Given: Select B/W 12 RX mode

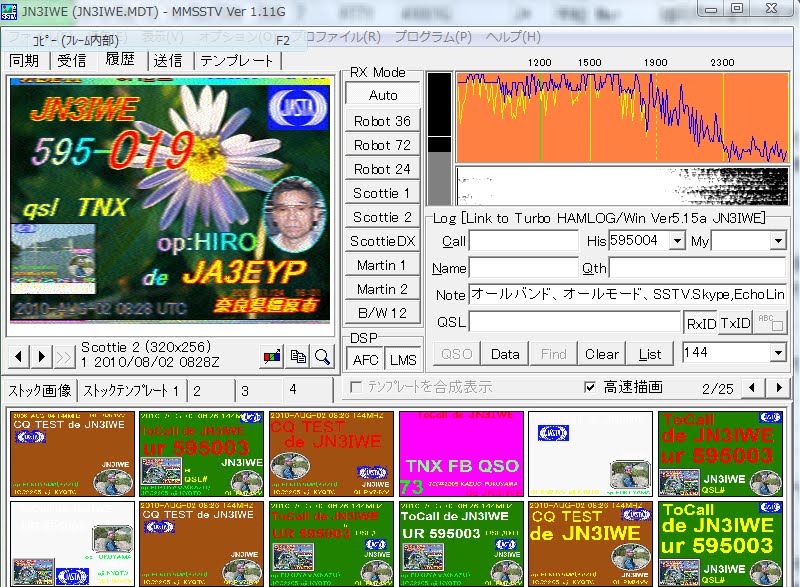Looking at the screenshot, I should tap(383, 313).
